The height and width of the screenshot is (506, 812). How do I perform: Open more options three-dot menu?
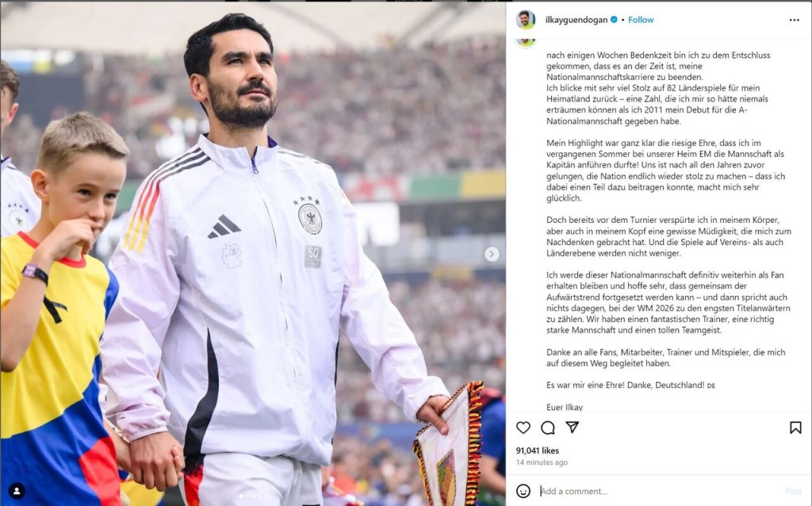click(795, 20)
